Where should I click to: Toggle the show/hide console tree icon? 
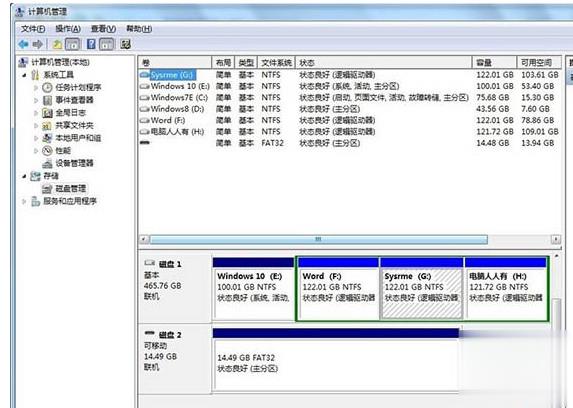pyautogui.click(x=72, y=44)
